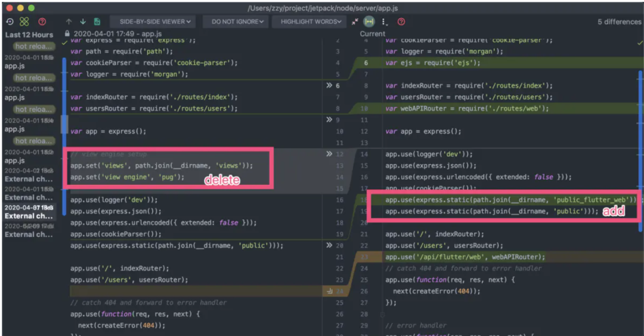Jump to next difference with down arrow

coord(83,21)
